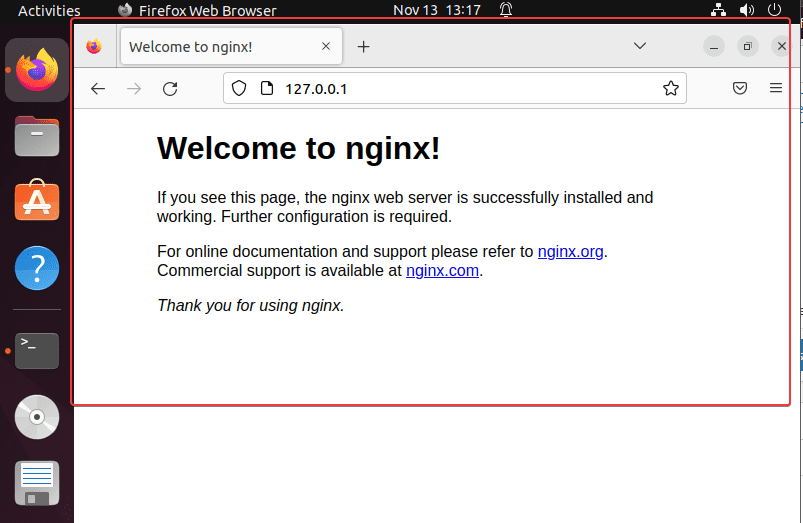Open Terminal from the dock
This screenshot has height=523, width=803.
click(x=37, y=351)
